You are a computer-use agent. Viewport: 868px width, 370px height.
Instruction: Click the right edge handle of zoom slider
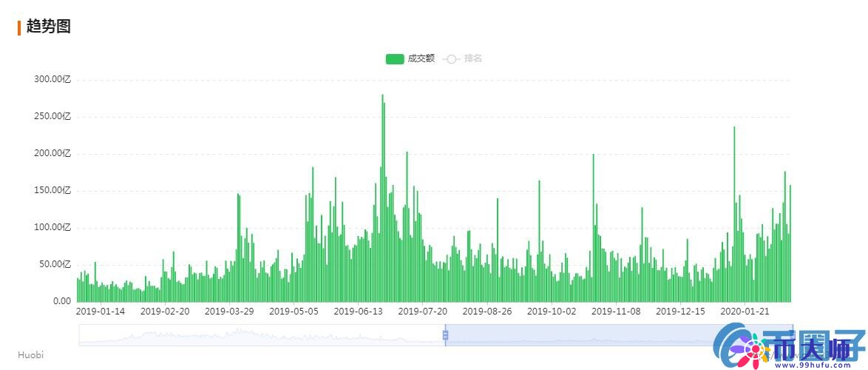click(x=793, y=335)
